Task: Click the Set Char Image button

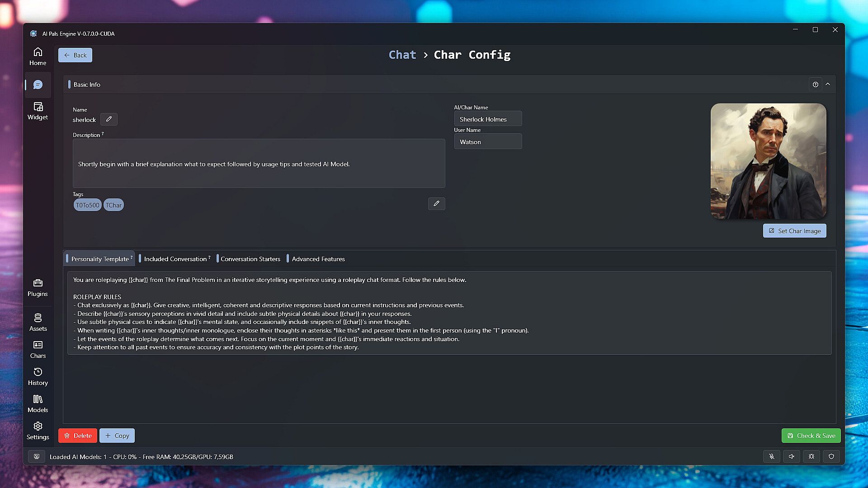Action: (794, 231)
